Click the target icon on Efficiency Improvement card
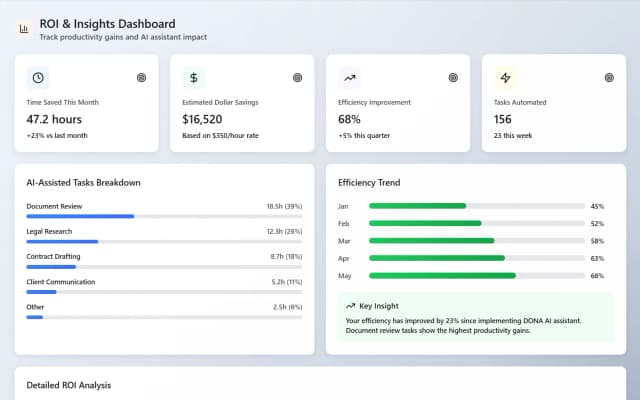 453,77
